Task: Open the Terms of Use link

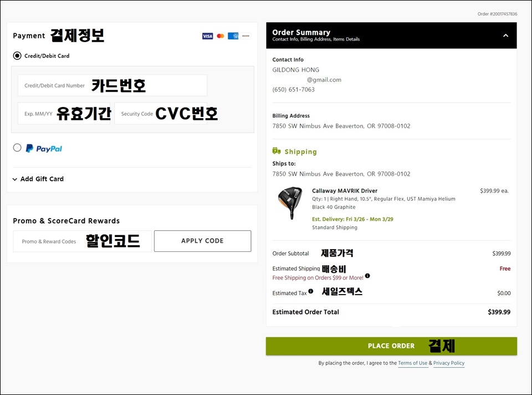Action: 412,363
